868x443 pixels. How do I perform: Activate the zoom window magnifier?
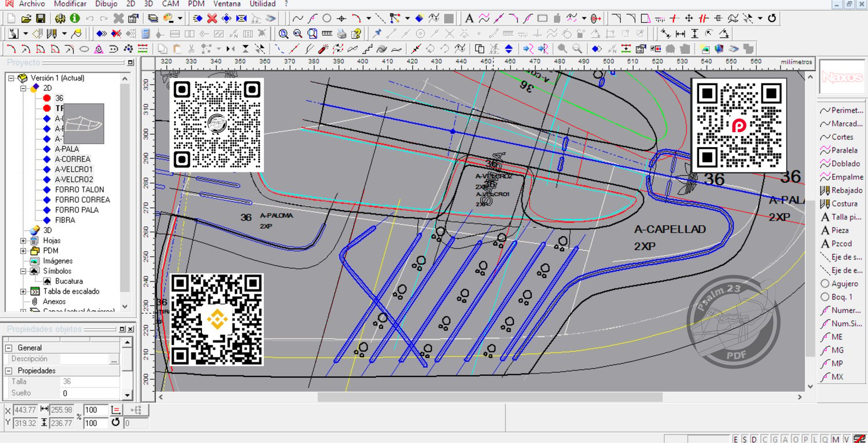pos(284,33)
